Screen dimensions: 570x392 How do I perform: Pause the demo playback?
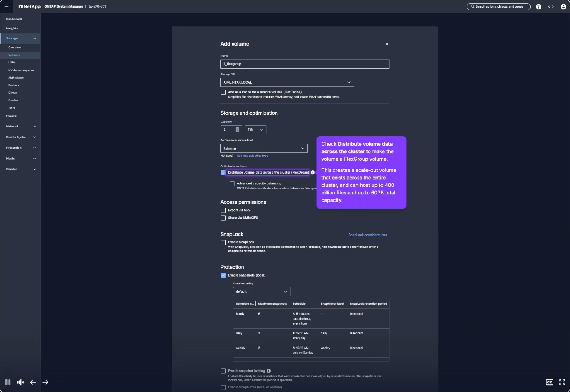pos(8,382)
